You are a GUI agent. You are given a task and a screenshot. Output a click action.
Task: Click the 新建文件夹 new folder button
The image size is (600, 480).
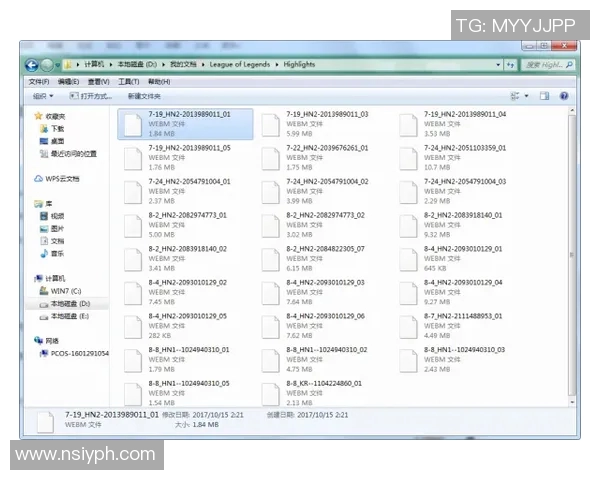tap(144, 96)
